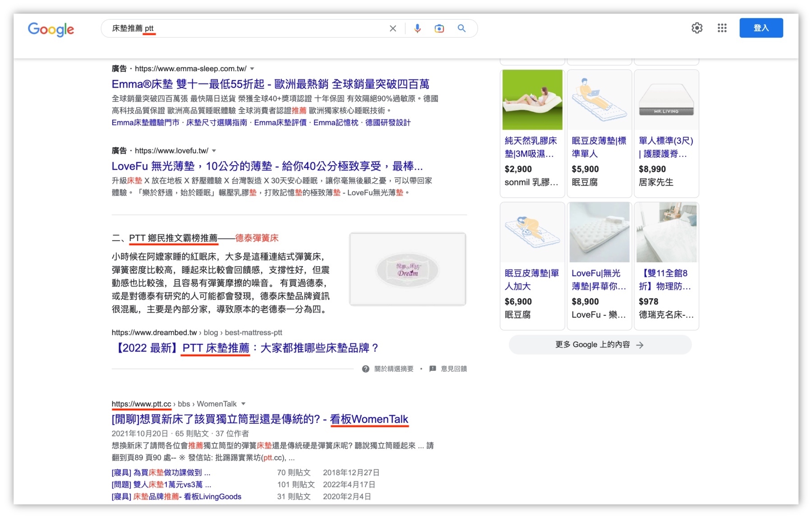The width and height of the screenshot is (812, 518).
Task: Open Google search settings gear
Action: pyautogui.click(x=697, y=28)
